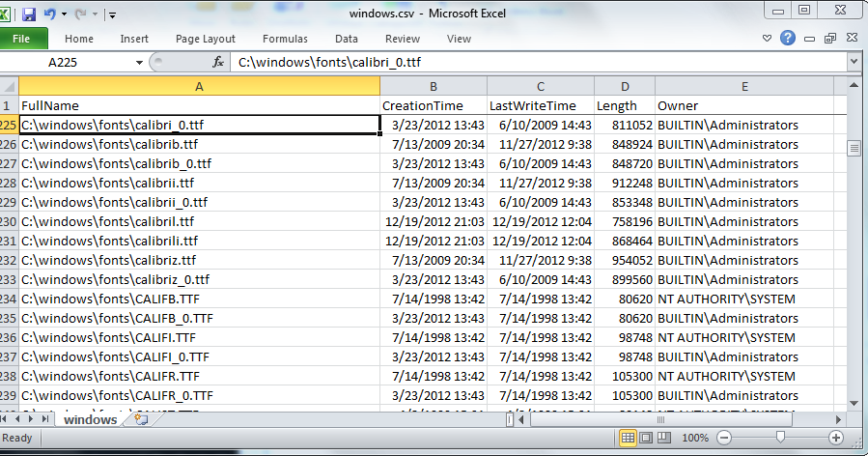Click the Insert Worksheet tab icon
868x456 pixels.
point(141,419)
